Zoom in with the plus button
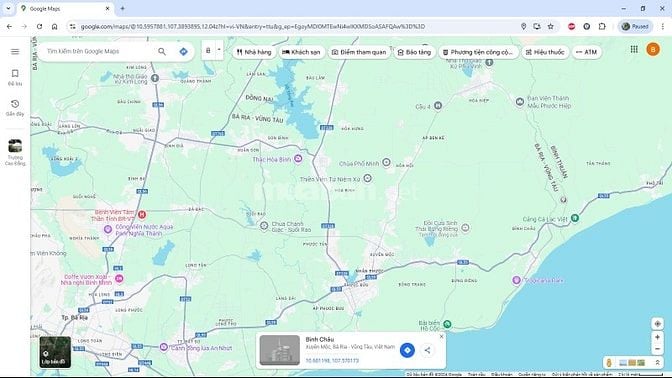672x378 pixels. [x=657, y=337]
